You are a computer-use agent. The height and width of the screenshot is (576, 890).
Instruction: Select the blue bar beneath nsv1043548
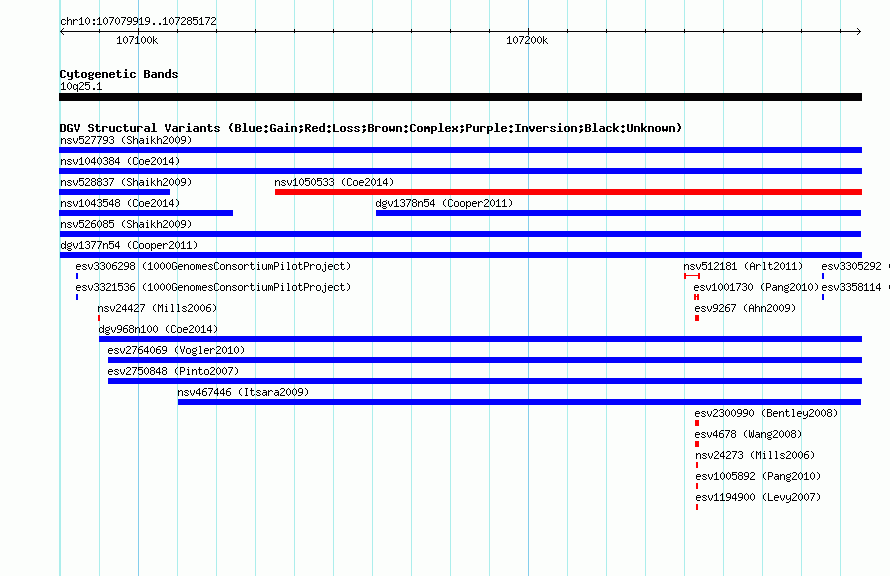click(146, 213)
